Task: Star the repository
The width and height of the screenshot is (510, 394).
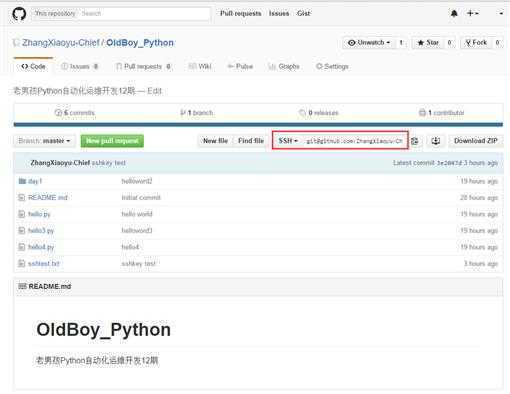Action: [428, 43]
